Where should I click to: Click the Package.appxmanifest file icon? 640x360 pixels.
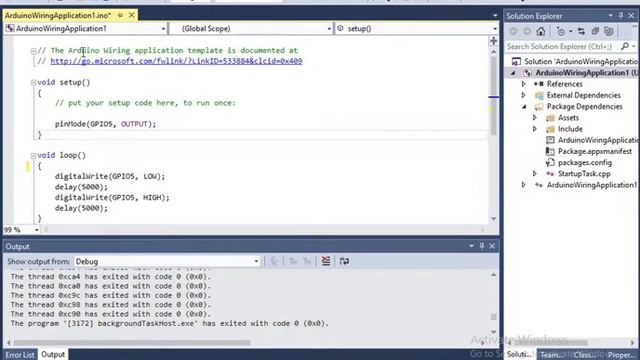[550, 151]
